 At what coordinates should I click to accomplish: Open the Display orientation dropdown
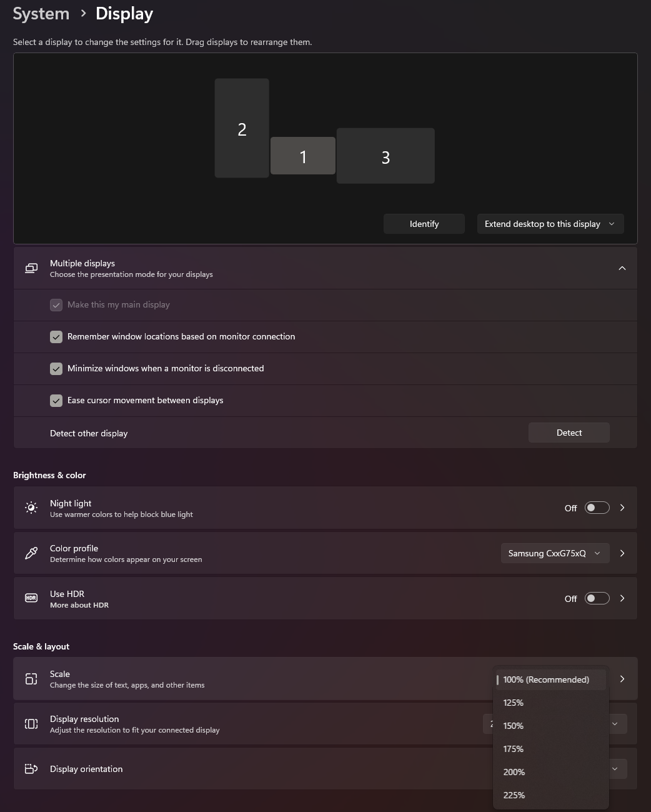pyautogui.click(x=616, y=768)
